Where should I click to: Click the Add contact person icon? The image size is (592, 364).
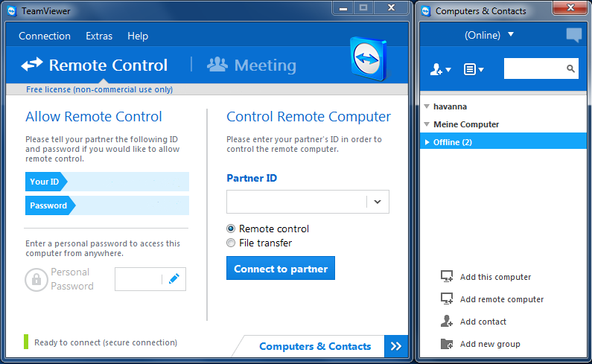(x=447, y=321)
